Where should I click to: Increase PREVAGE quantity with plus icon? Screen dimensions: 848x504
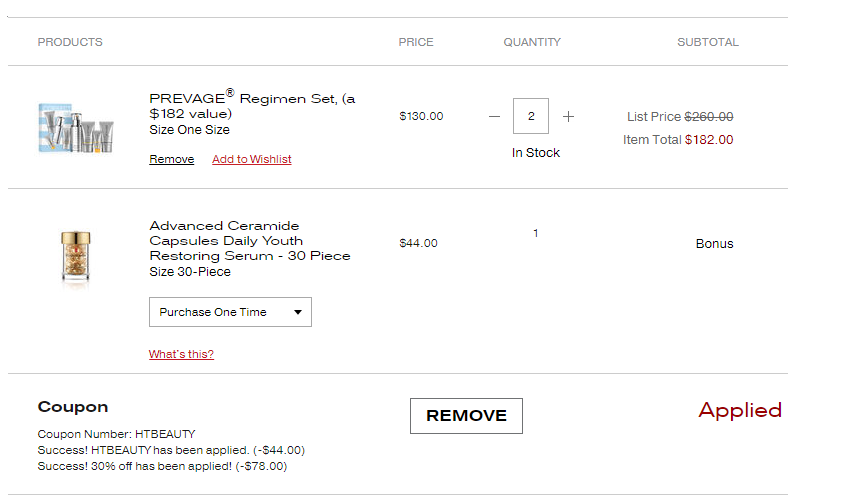click(568, 116)
